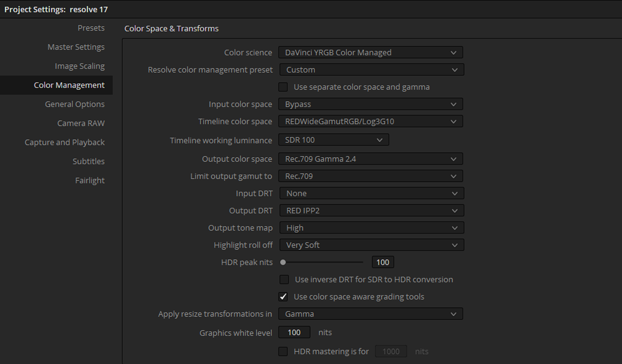
Task: Open Capture and Playback settings
Action: 65,142
